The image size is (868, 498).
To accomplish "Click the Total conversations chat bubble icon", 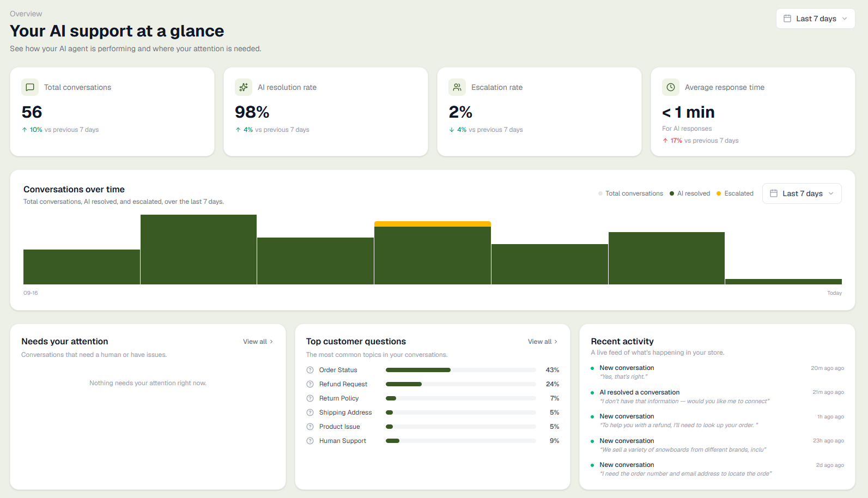I will coord(30,87).
